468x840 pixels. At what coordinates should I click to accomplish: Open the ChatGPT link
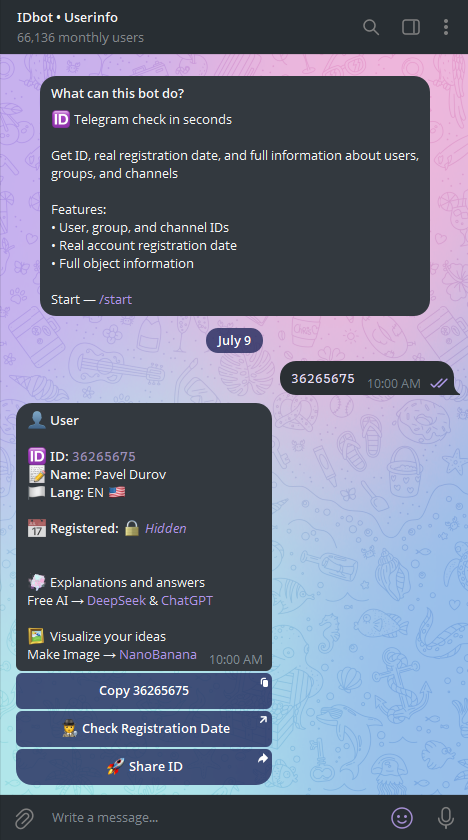[187, 600]
